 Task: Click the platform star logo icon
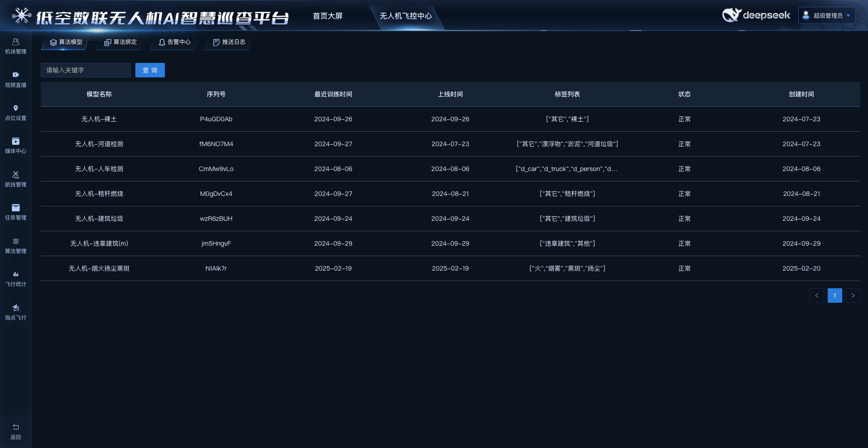tap(21, 16)
